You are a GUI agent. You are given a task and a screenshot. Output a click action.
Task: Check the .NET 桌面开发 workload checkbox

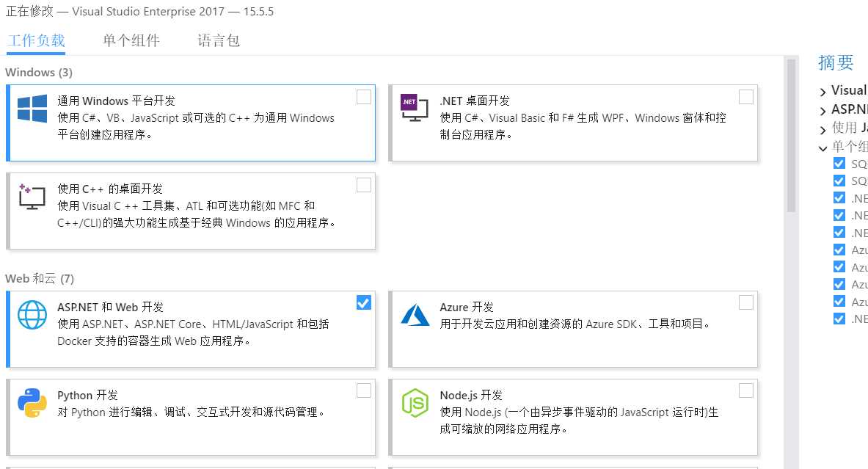[746, 97]
